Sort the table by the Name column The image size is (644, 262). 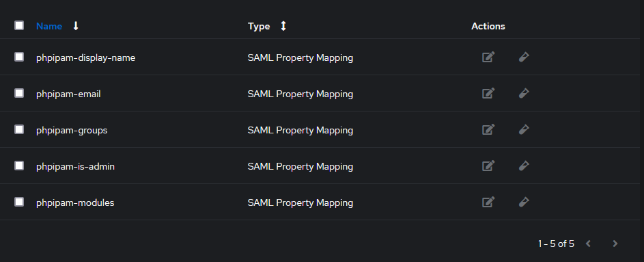[x=49, y=26]
